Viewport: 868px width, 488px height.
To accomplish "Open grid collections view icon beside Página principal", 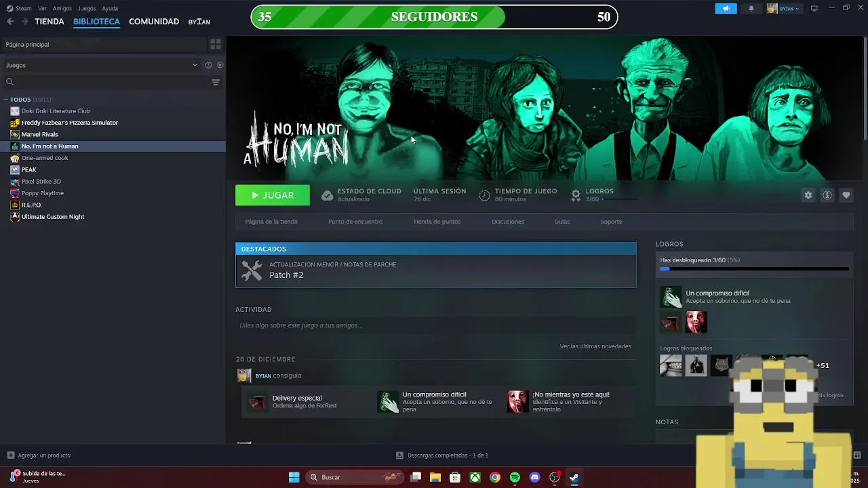I will pos(216,44).
